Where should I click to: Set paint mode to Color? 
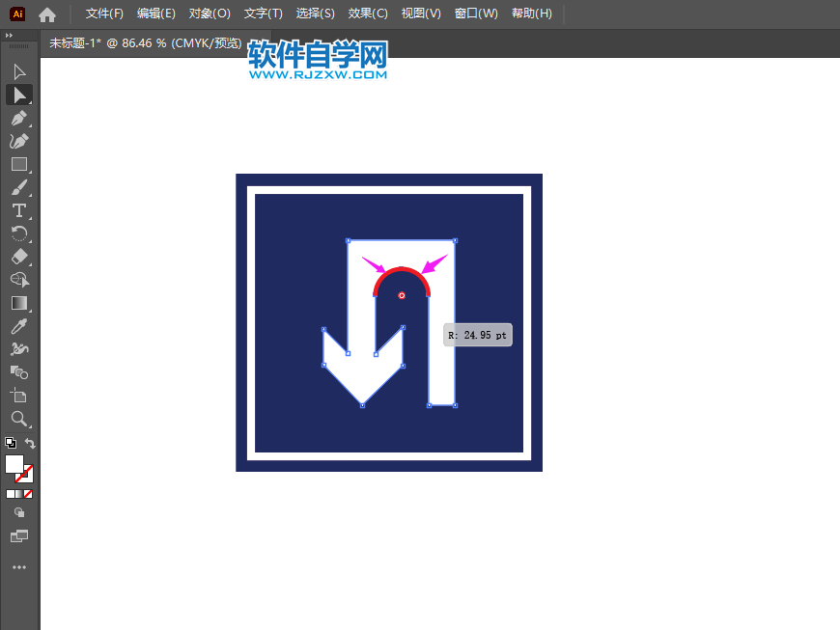click(x=11, y=494)
